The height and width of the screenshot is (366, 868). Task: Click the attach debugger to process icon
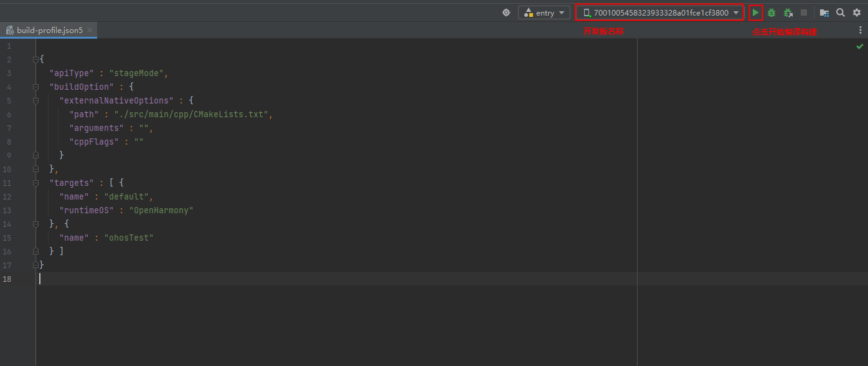(788, 12)
